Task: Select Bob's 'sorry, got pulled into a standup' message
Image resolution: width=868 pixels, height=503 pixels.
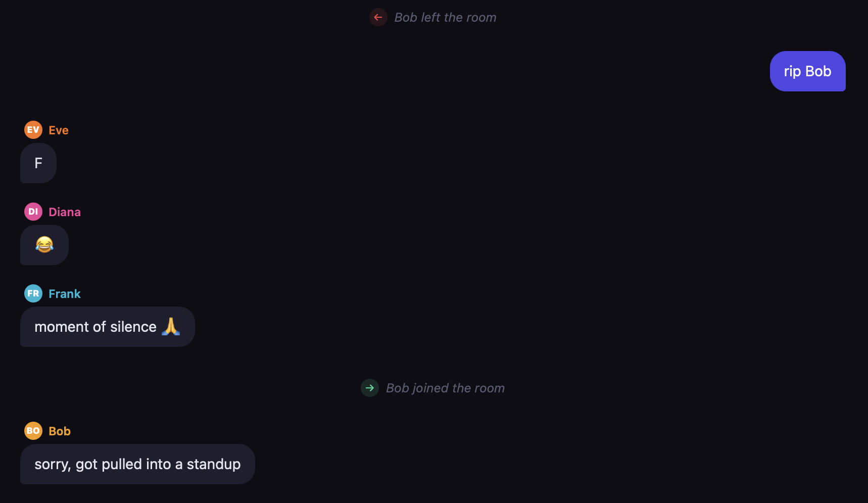Action: (137, 464)
